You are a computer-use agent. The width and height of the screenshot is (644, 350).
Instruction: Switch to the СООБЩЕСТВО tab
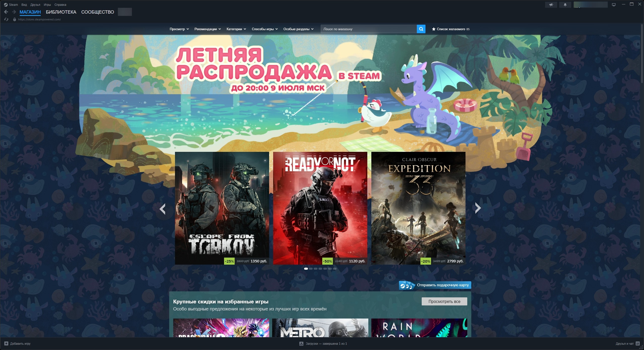98,12
